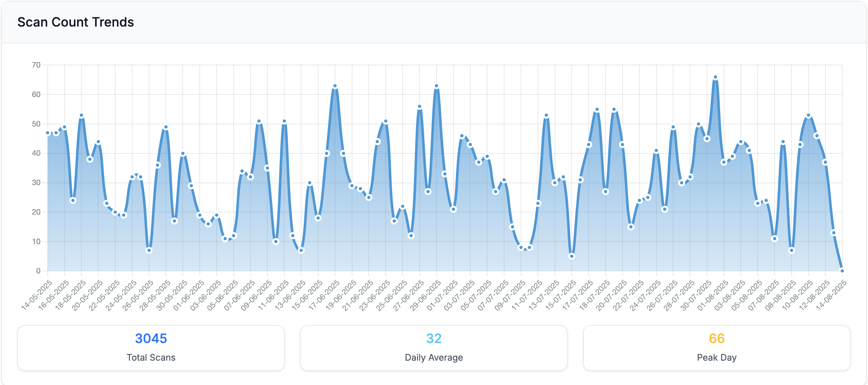Click the Total Scans card
The width and height of the screenshot is (868, 385).
[x=151, y=348]
